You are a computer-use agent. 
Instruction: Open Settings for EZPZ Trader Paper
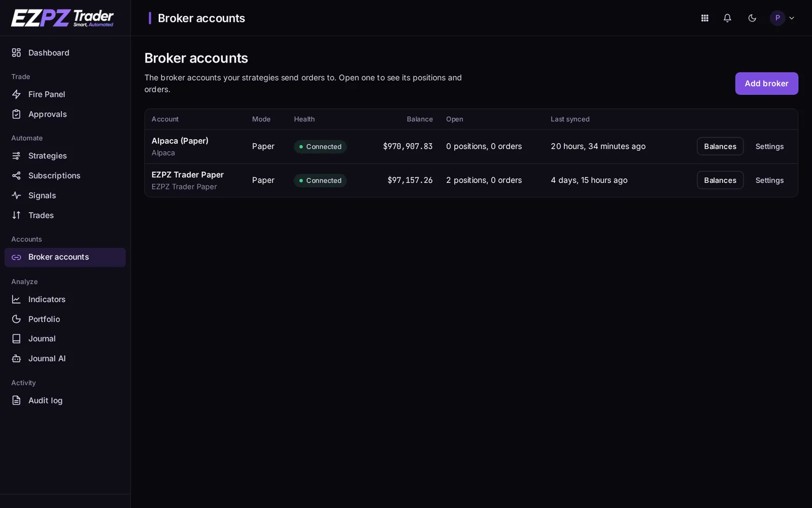[x=769, y=180]
